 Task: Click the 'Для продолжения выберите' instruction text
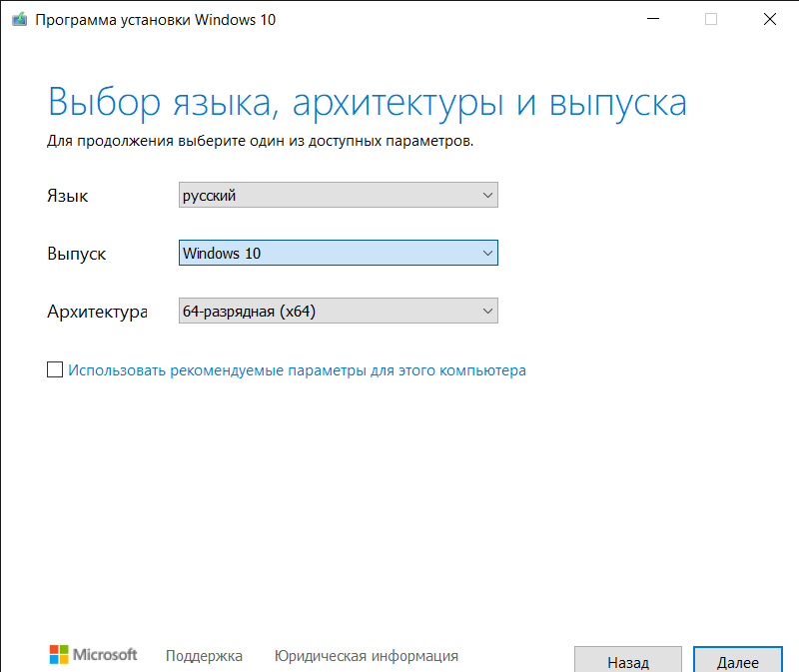pos(261,141)
